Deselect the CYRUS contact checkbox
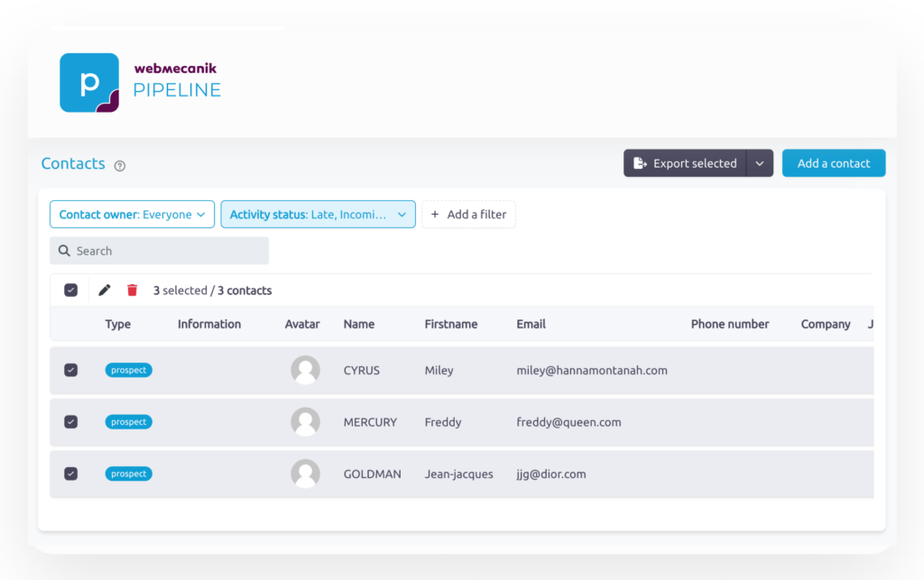The width and height of the screenshot is (924, 580). (x=71, y=370)
